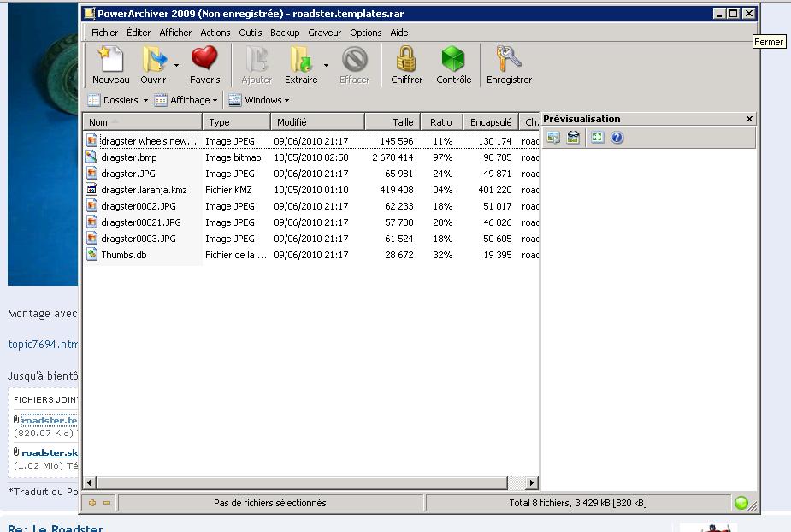
Task: Open the Outils menu
Action: 250,33
